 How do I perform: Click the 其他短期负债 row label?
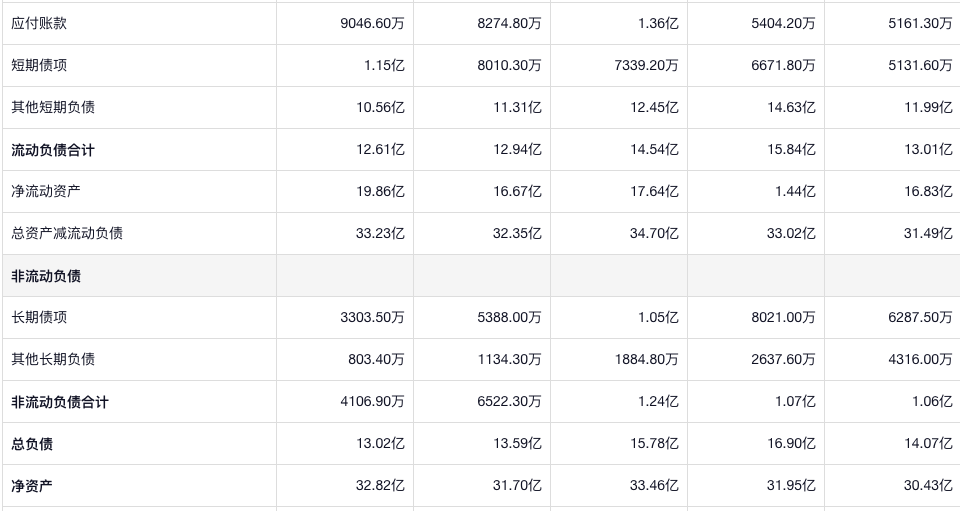(x=53, y=107)
